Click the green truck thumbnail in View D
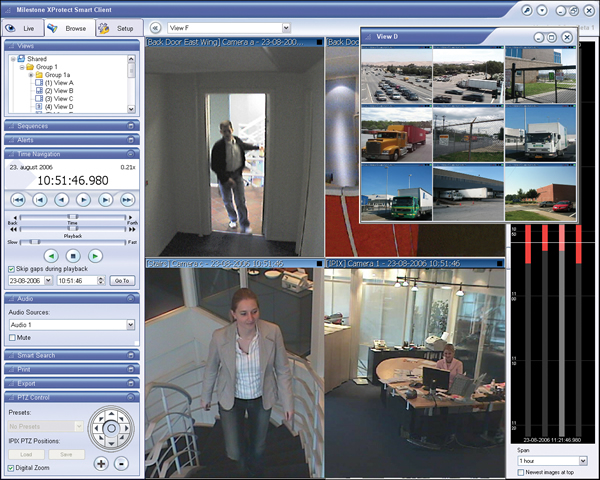 tap(396, 192)
